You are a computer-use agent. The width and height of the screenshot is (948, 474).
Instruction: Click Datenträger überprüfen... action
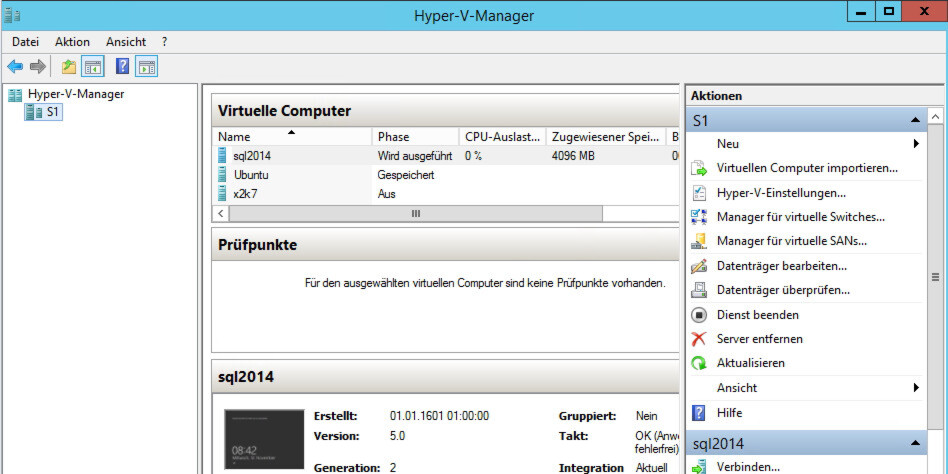pos(784,290)
